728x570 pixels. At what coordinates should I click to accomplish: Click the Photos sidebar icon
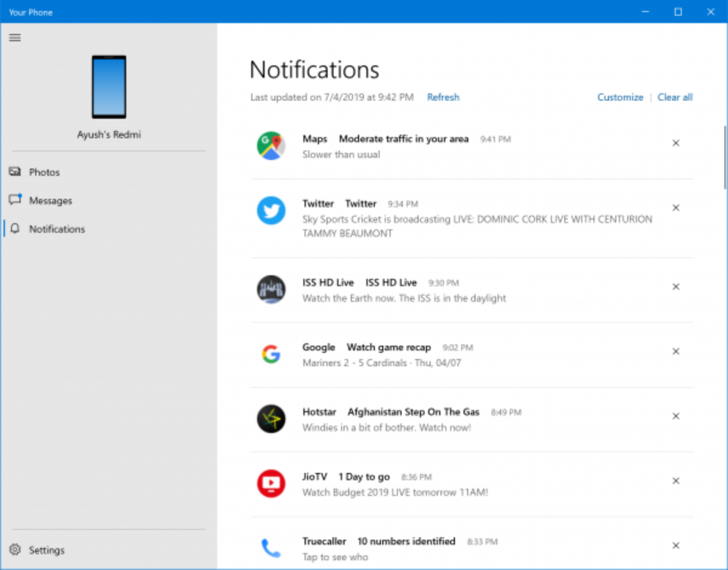pyautogui.click(x=15, y=172)
